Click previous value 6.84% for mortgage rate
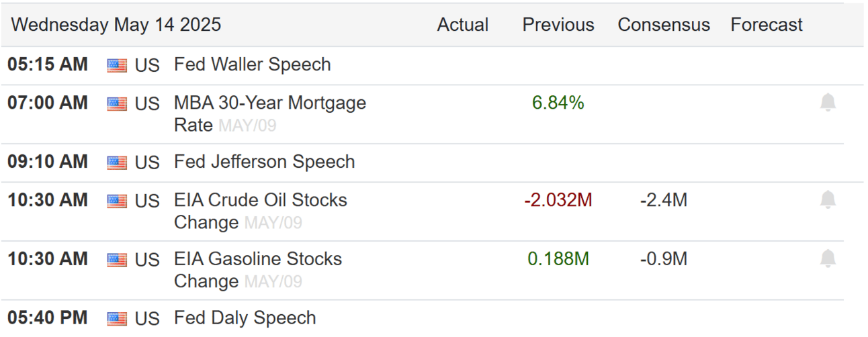 (558, 103)
